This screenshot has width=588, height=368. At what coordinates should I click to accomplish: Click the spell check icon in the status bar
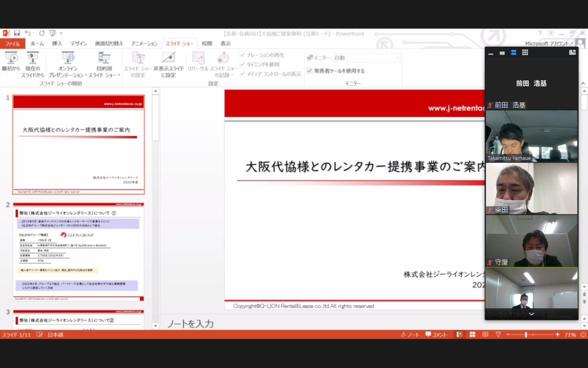(x=40, y=335)
